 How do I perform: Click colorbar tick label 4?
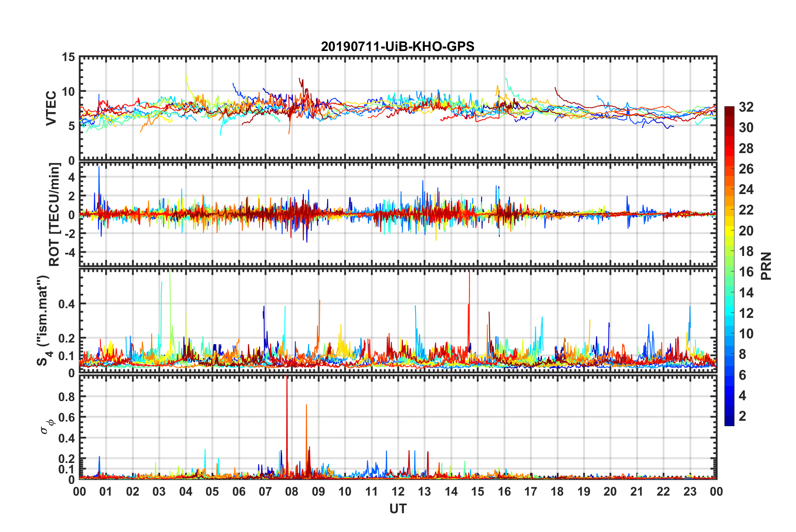pyautogui.click(x=742, y=396)
